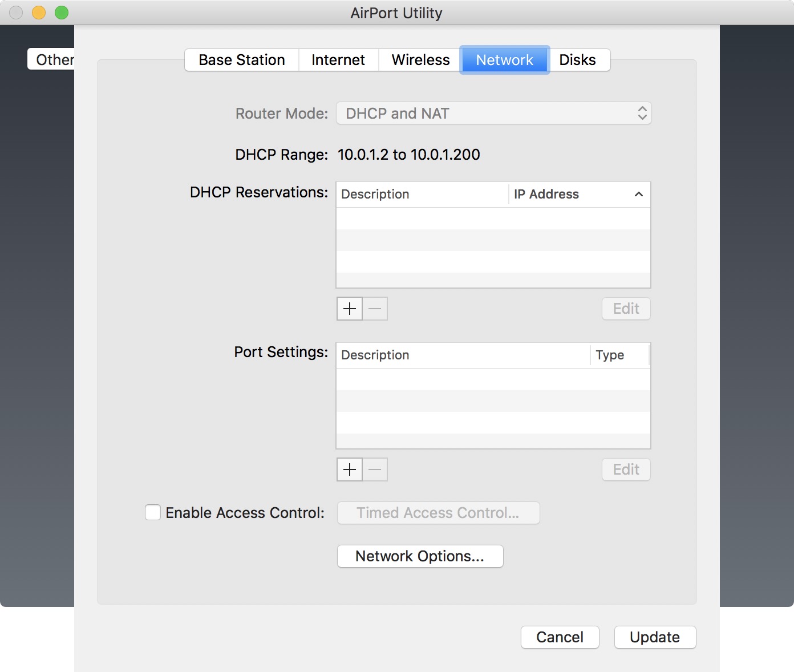Sort DHCP Reservations by Description header
794x672 pixels.
pyautogui.click(x=422, y=195)
